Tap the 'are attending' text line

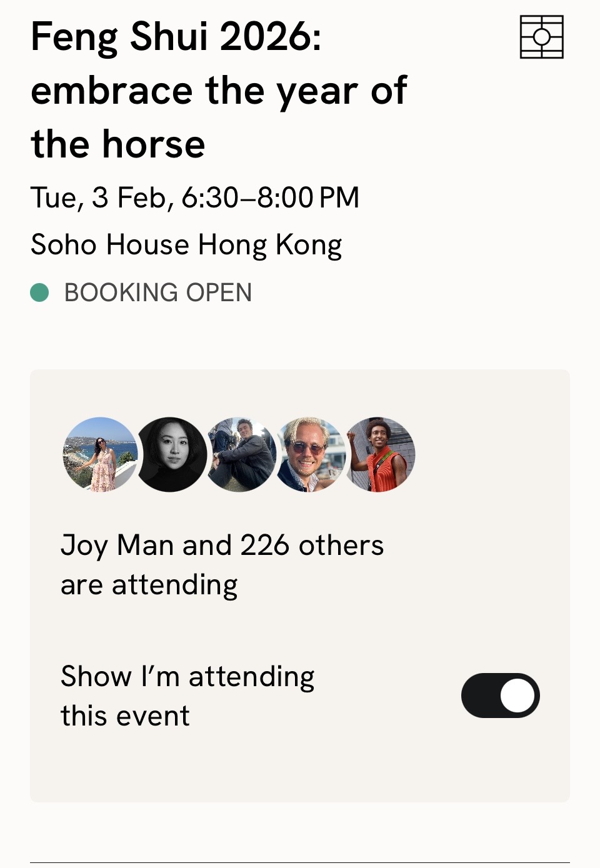pos(149,586)
